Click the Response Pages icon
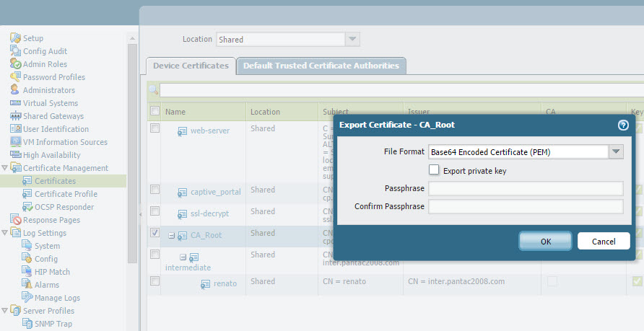Screen dimensions: 644x331 (15, 220)
